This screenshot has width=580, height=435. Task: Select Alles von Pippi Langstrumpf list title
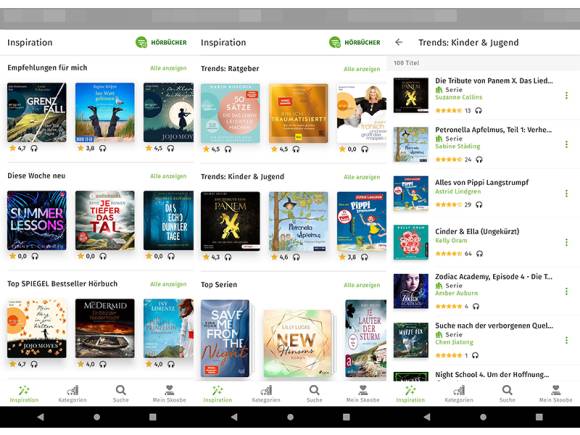click(482, 182)
